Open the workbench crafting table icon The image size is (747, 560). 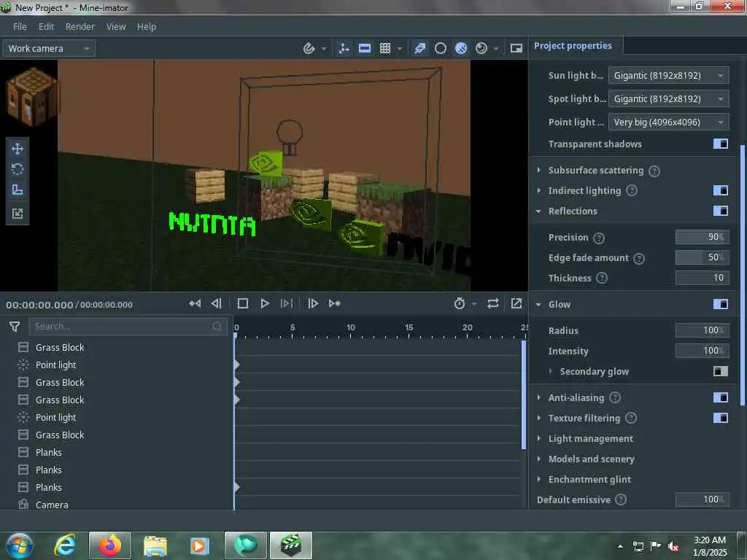[31, 97]
